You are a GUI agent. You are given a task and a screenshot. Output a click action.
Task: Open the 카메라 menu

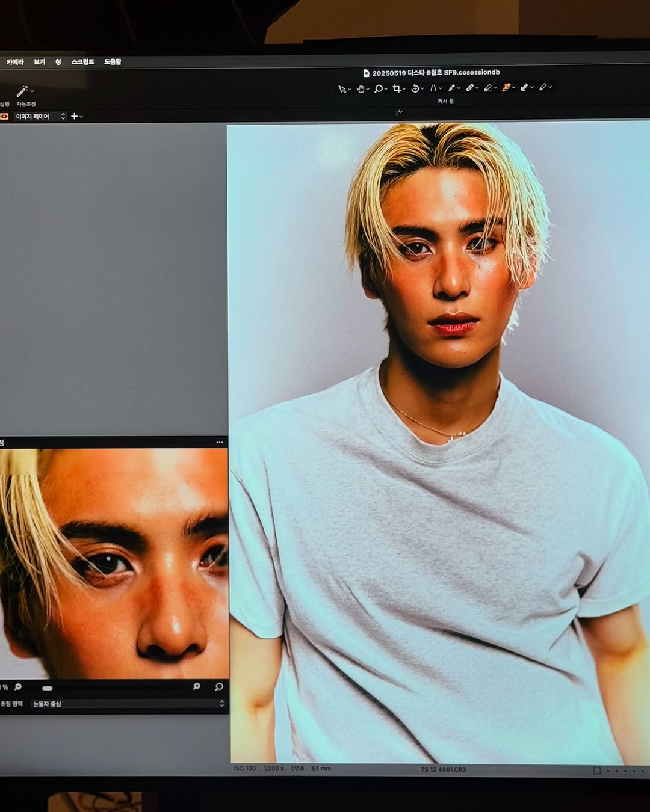click(x=15, y=62)
